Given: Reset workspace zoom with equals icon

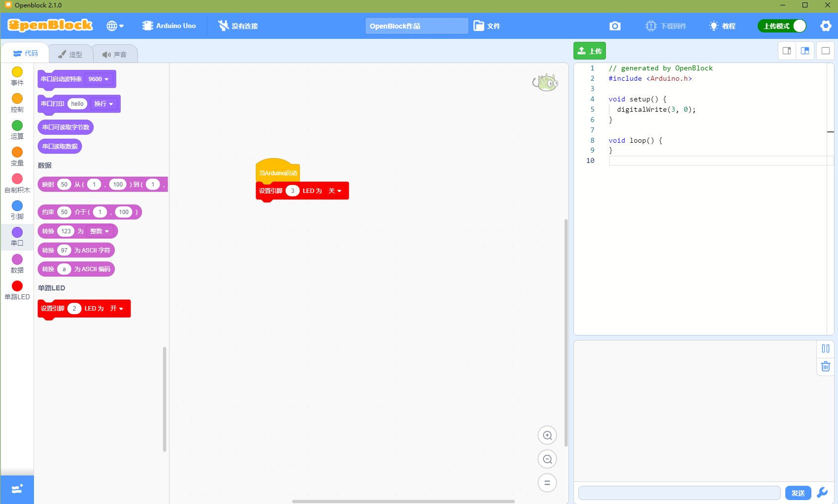Looking at the screenshot, I should tap(547, 483).
